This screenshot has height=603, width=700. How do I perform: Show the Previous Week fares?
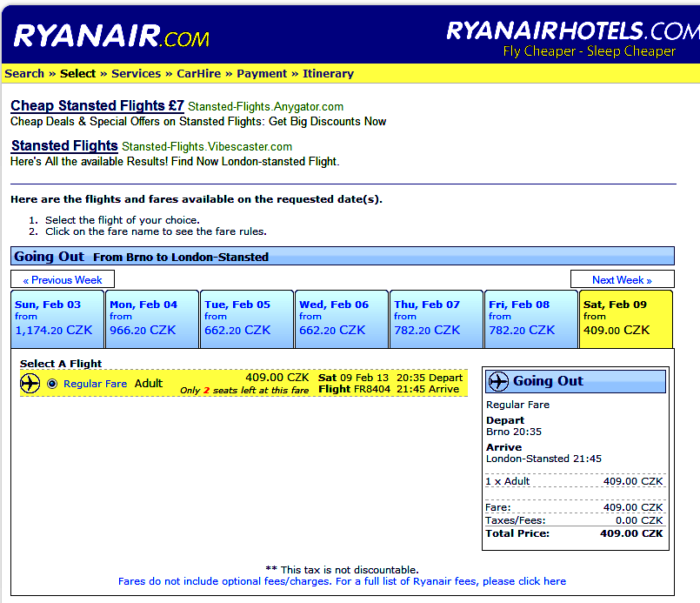63,279
